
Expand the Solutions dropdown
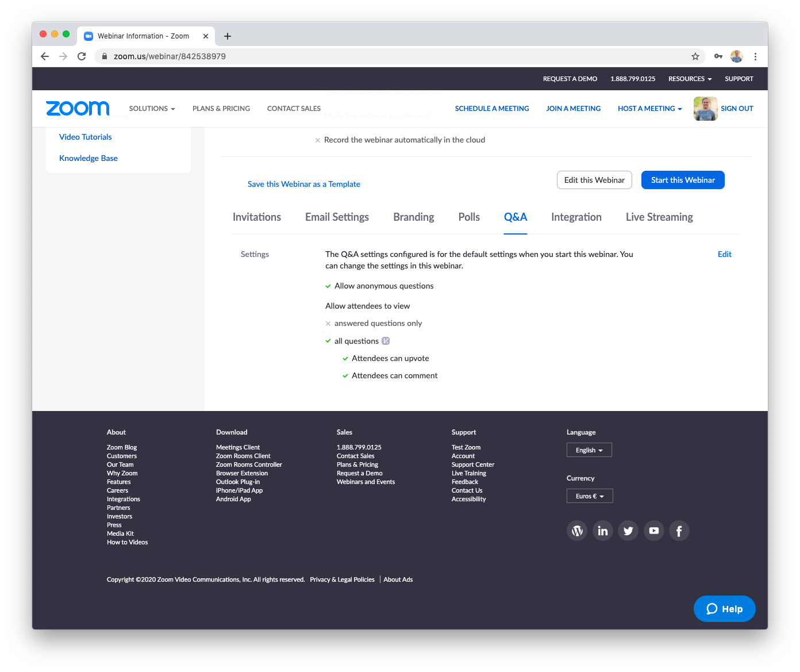152,109
